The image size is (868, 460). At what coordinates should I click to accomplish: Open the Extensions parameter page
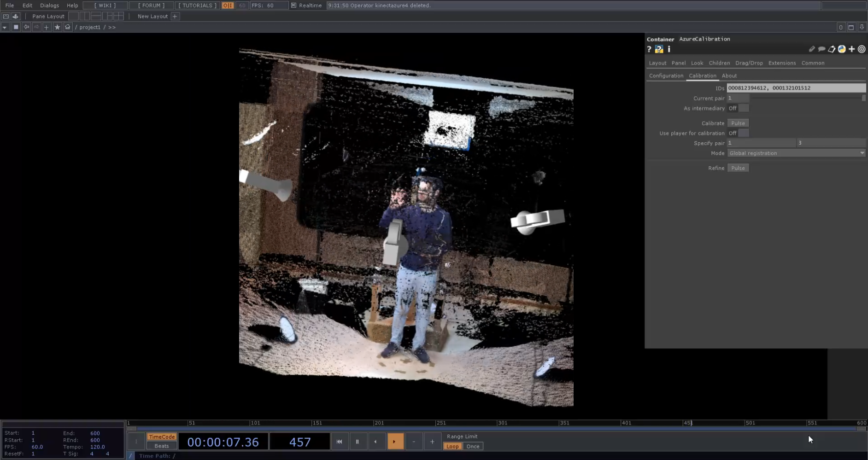pos(782,63)
